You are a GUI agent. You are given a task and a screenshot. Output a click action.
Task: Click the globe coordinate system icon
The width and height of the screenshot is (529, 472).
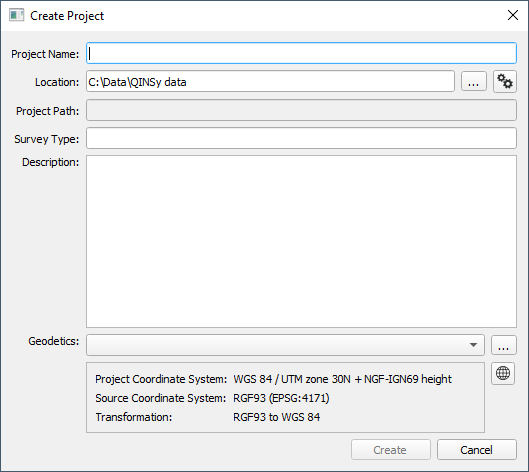tap(503, 373)
